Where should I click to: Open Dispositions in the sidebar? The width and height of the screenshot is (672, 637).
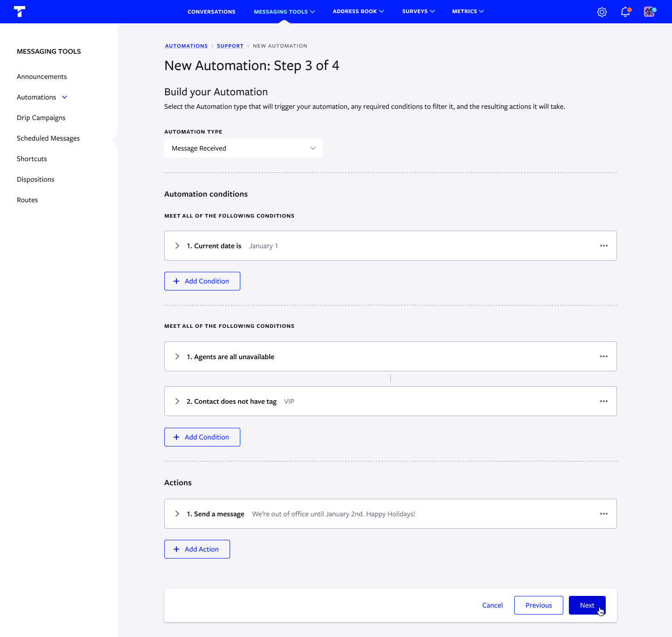pyautogui.click(x=35, y=179)
